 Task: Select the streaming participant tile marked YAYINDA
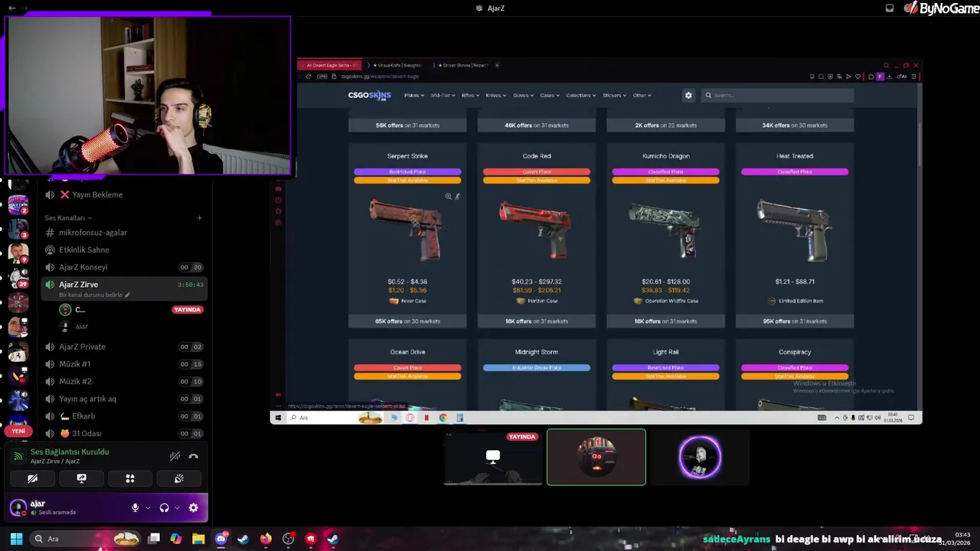(x=493, y=457)
